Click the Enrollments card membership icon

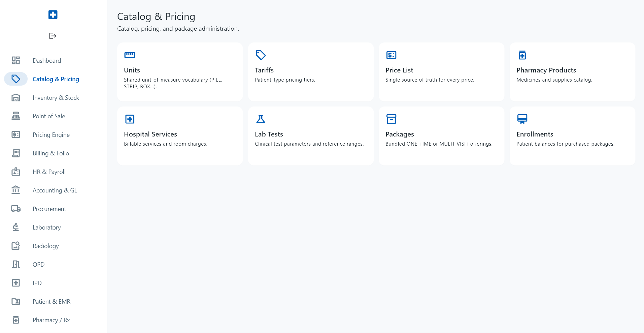coord(522,119)
